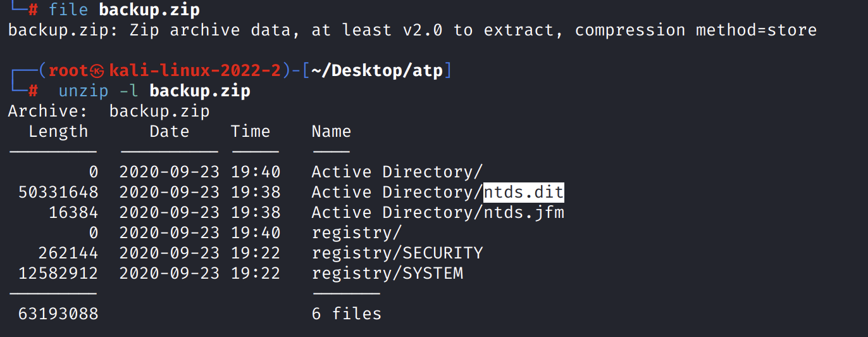Screen dimensions: 868x337
Task: Click the 'Name' column header
Action: click(331, 132)
